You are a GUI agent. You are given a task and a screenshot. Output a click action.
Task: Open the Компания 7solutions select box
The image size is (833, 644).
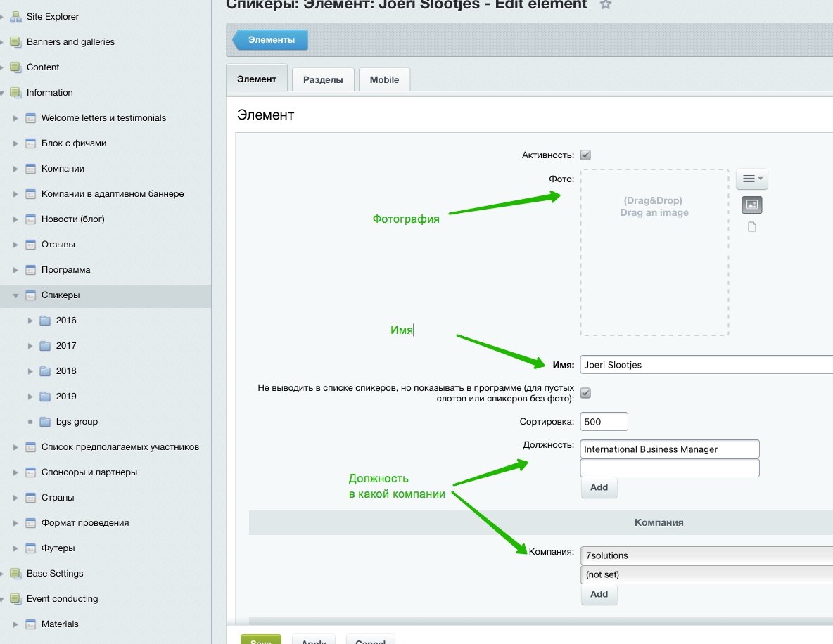704,555
